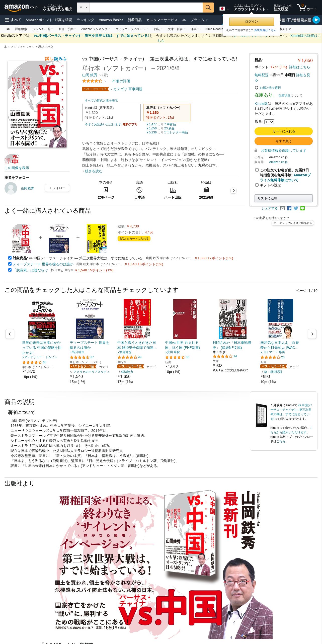
Task: Open the ランキング nav menu item
Action: click(85, 20)
